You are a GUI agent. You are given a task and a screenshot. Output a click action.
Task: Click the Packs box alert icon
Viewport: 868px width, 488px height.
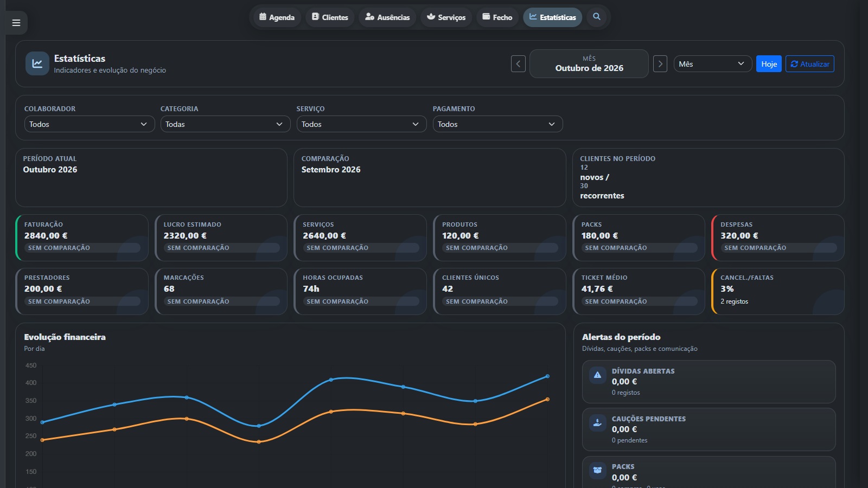point(597,470)
